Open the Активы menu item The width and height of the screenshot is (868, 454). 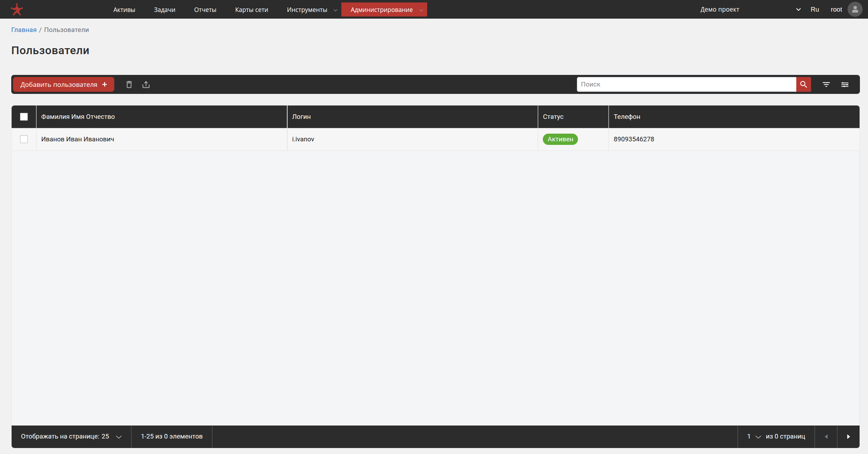click(124, 9)
